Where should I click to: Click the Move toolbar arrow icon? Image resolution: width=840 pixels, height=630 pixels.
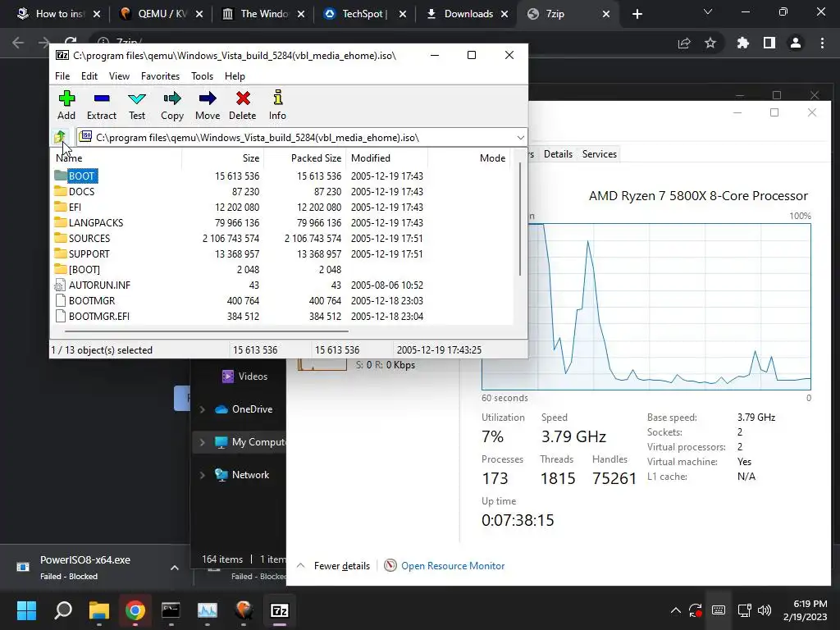(208, 105)
